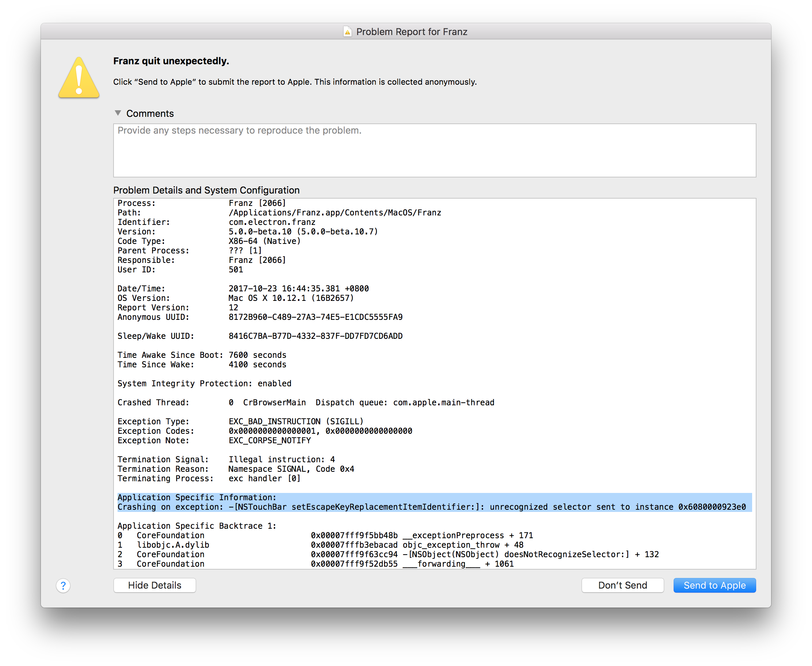Click the Time Awake Since Boot line
The width and height of the screenshot is (812, 666).
202,355
